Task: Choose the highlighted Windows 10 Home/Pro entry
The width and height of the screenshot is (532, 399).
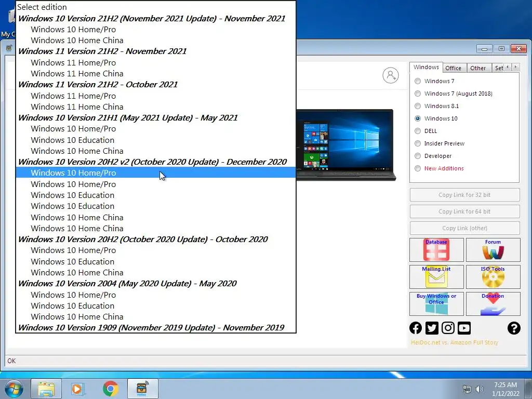Action: (x=156, y=172)
